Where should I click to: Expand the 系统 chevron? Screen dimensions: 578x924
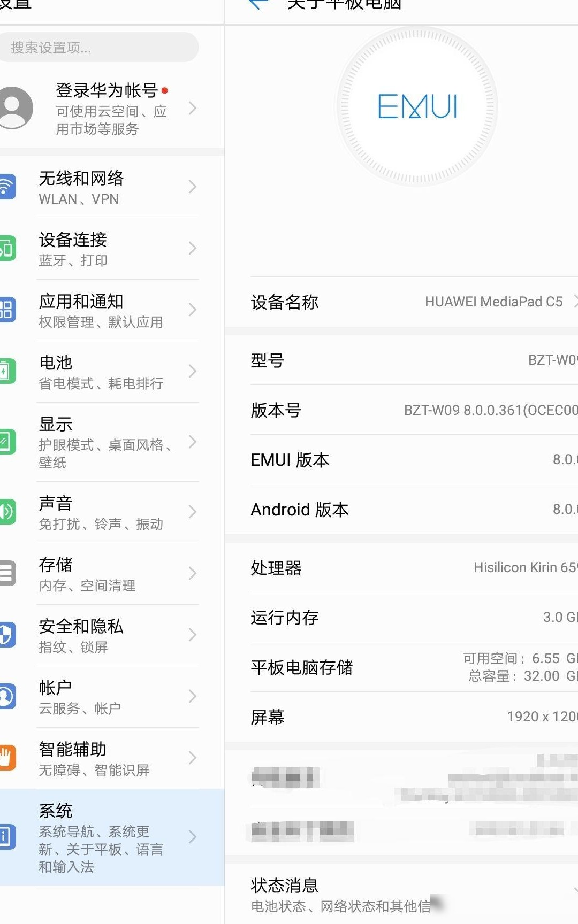[x=193, y=837]
